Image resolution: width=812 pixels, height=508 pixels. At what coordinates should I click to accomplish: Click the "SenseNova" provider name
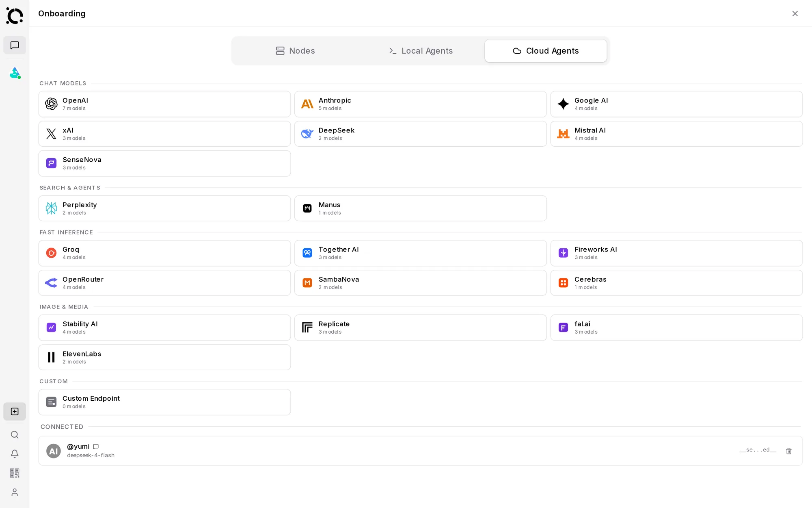click(x=82, y=160)
